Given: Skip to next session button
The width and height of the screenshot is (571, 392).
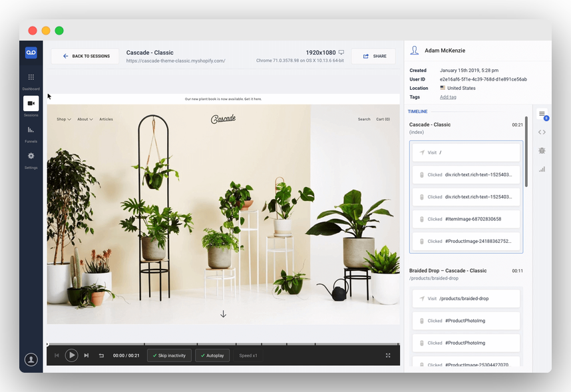Looking at the screenshot, I should (x=87, y=355).
